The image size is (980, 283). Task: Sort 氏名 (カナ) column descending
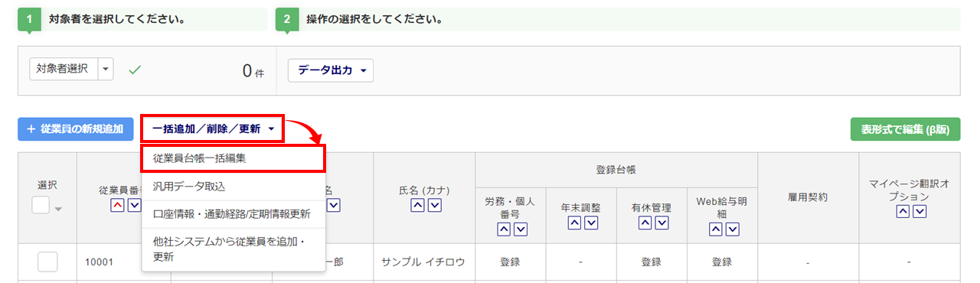tap(434, 205)
